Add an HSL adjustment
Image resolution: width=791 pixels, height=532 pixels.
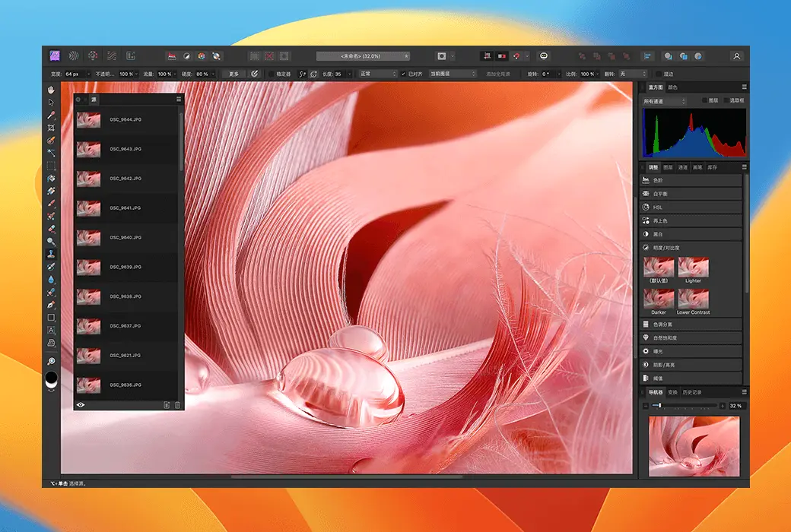(691, 207)
